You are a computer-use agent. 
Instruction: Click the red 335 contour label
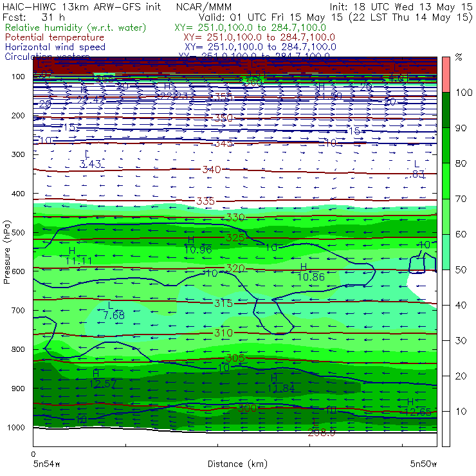point(206,201)
